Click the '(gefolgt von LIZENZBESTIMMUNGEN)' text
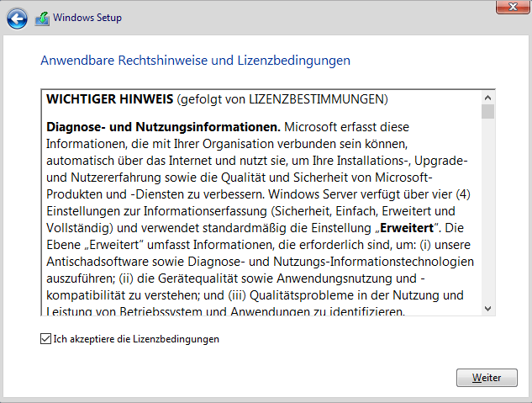 click(282, 99)
